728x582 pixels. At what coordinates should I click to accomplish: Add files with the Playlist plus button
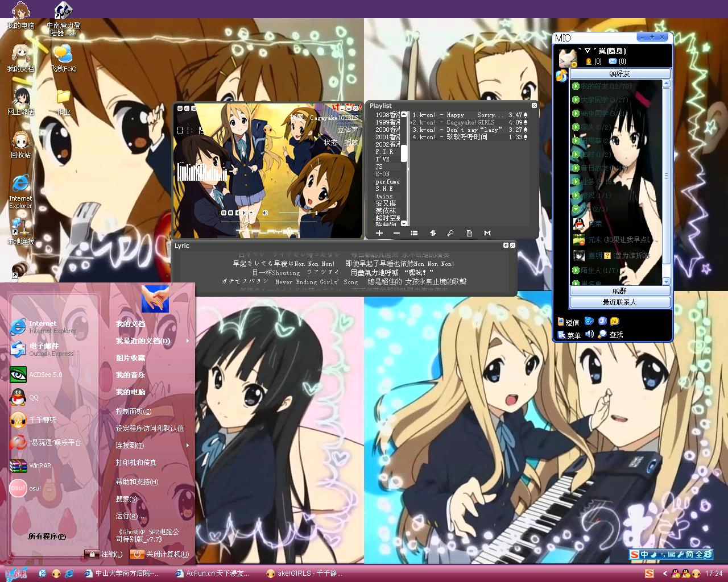click(x=379, y=233)
